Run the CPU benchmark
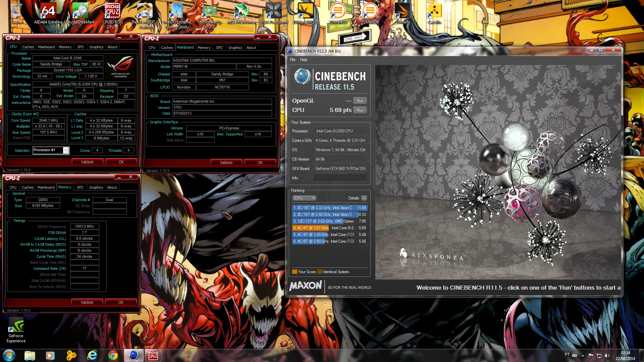644x362 pixels. [360, 110]
